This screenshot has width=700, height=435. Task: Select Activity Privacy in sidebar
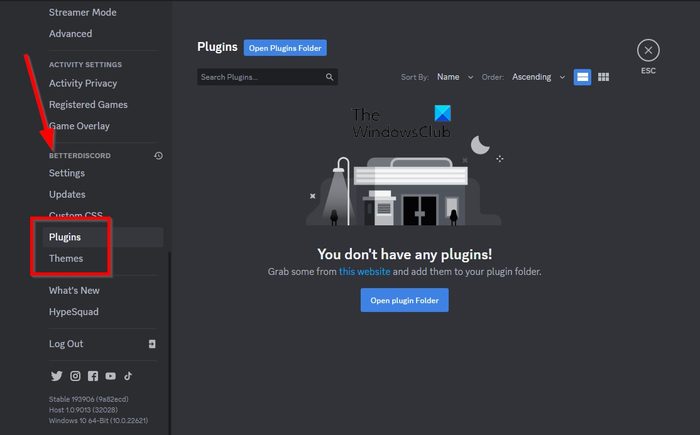tap(83, 84)
